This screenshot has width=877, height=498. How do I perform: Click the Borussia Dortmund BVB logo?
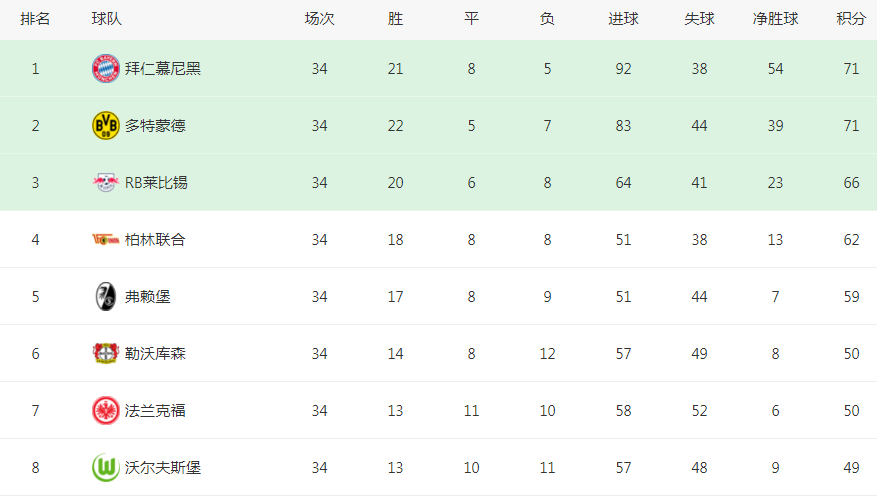[x=106, y=126]
